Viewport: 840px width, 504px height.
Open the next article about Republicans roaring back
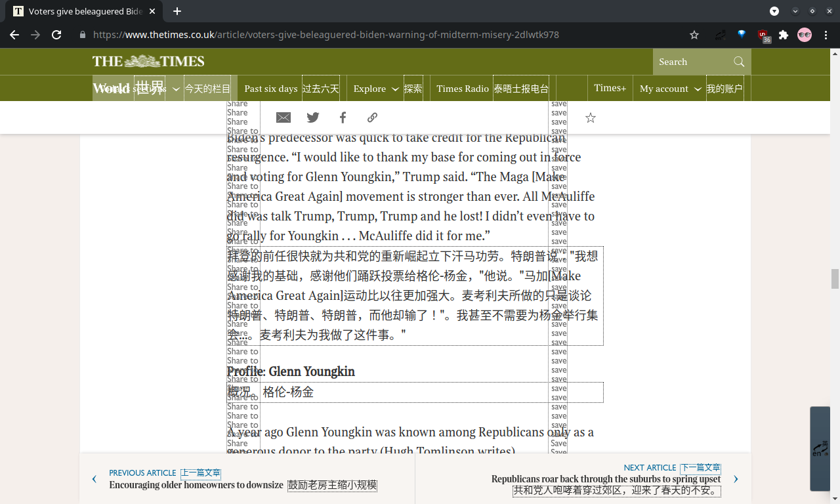pyautogui.click(x=606, y=479)
